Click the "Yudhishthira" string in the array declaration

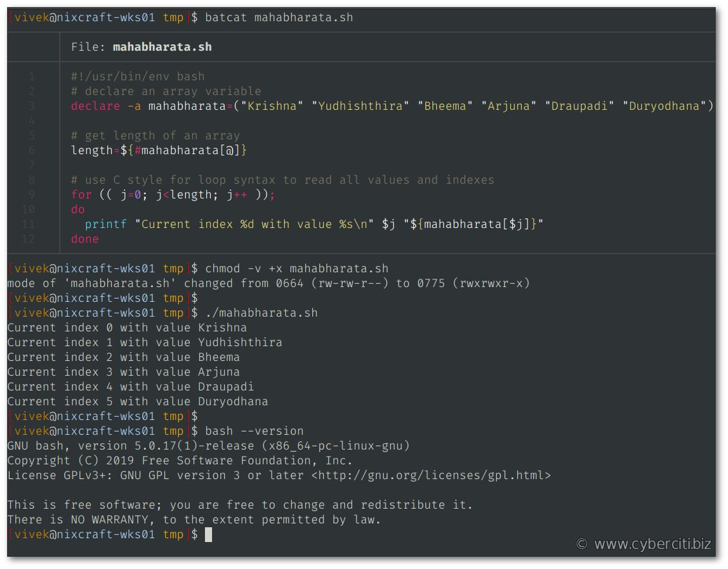point(360,106)
